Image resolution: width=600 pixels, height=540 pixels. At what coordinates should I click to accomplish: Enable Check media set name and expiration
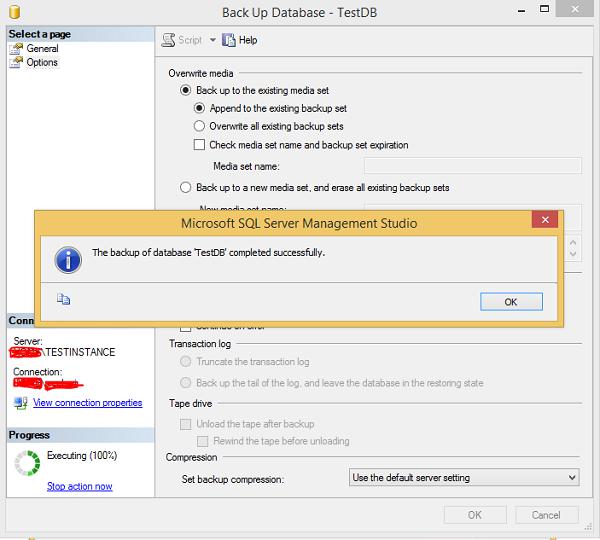[199, 145]
